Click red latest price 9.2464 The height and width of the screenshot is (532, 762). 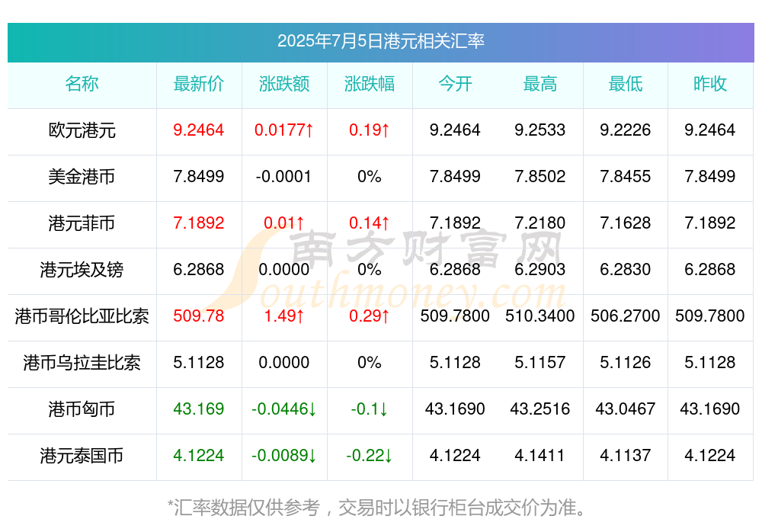pyautogui.click(x=198, y=130)
